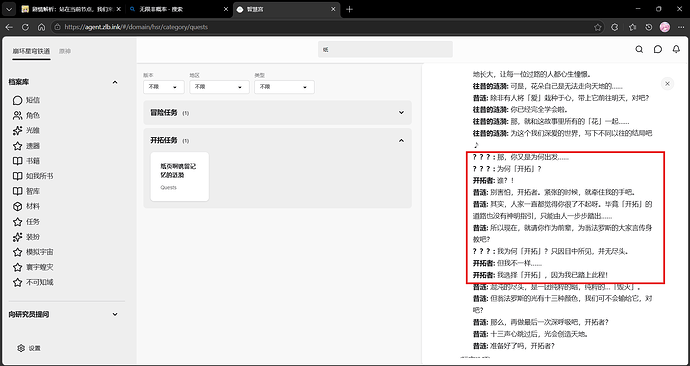Open browser history icon
Screen dimensions: 690x366
coord(649,27)
